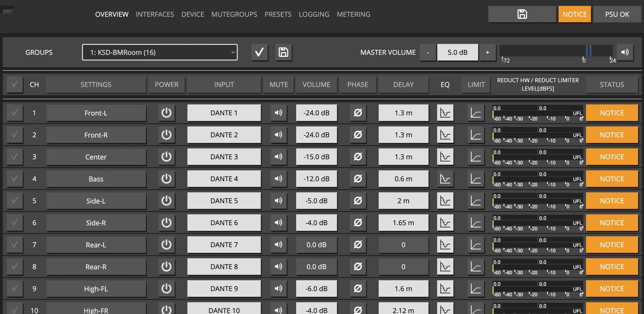Open the PRESETS tab
Viewport: 644px width, 314px height.
tap(278, 14)
